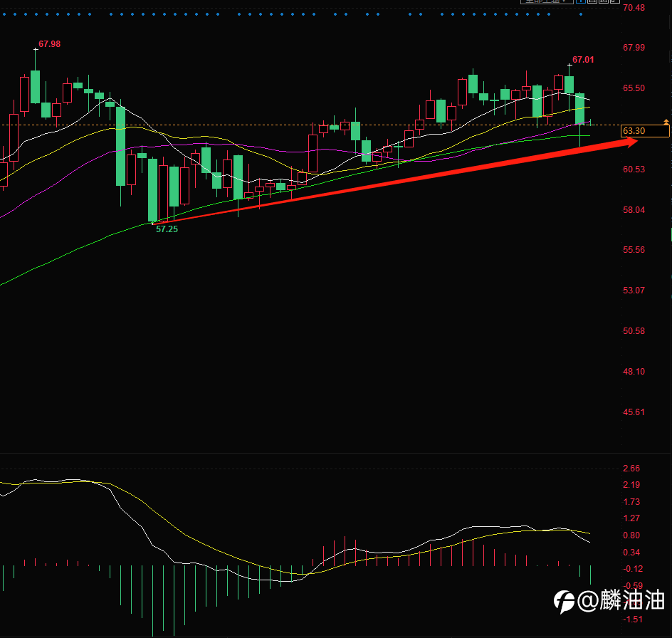
Task: Click the orange alert marker above price box
Action: pos(666,122)
